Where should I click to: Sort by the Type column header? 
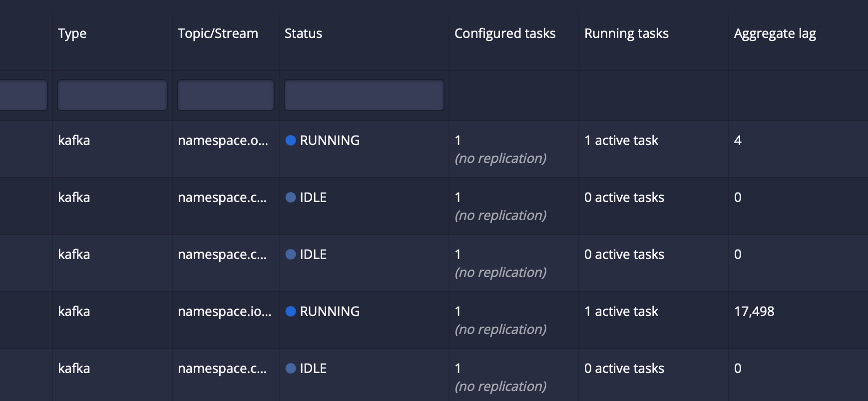72,33
